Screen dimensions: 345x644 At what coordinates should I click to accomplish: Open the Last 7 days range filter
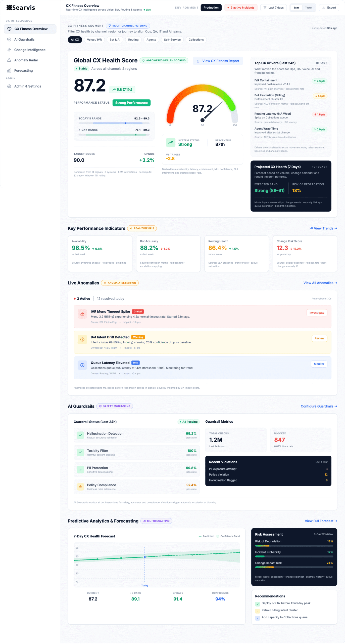273,8
